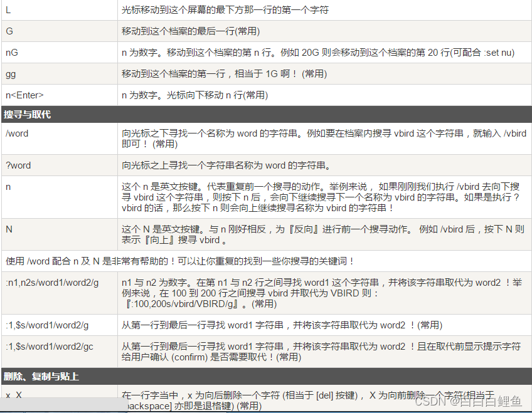Click the '删除、复制与贴上' section header
This screenshot has height=413, width=532.
(267, 376)
